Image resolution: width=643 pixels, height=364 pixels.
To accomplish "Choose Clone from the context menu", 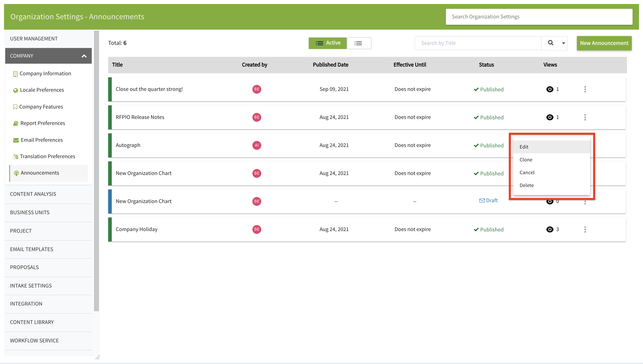I will pos(551,160).
